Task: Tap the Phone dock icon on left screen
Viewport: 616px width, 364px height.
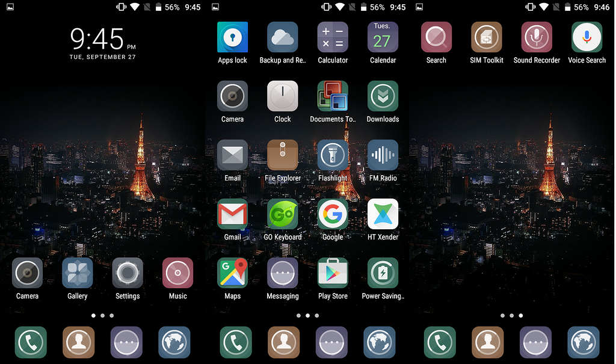Action: [x=31, y=342]
